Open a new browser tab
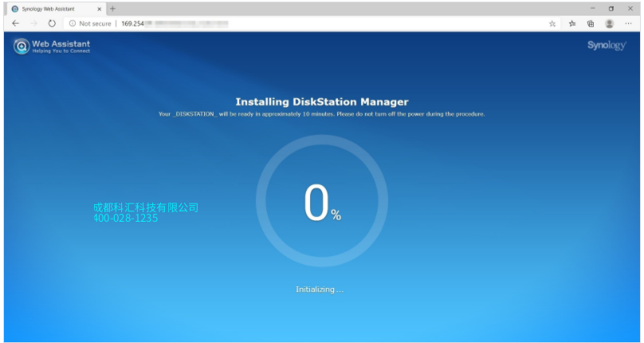The width and height of the screenshot is (644, 343). 112,9
